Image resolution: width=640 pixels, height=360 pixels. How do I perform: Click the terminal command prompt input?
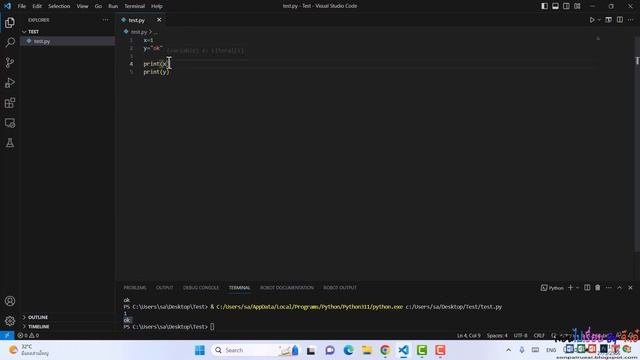[x=212, y=327]
